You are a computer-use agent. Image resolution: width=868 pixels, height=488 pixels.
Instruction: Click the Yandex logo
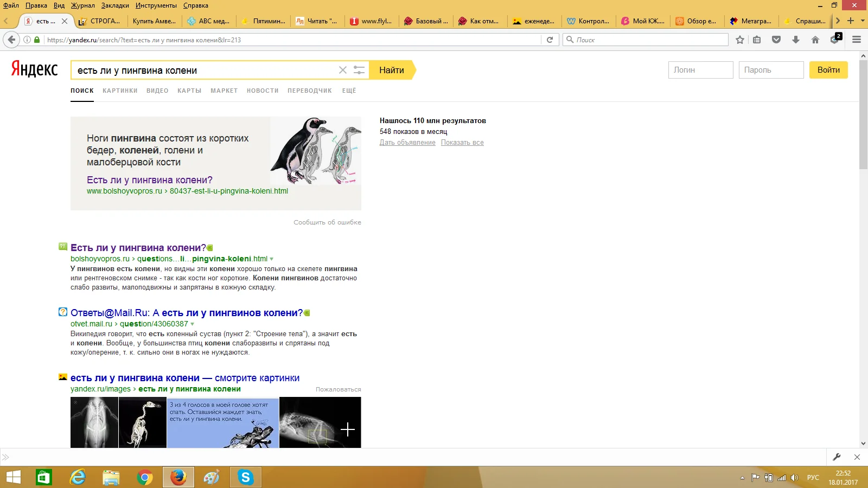tap(34, 69)
